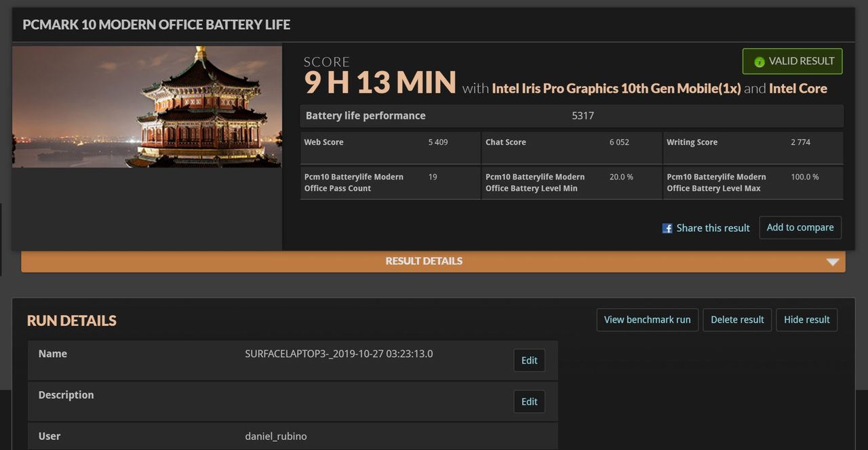868x450 pixels.
Task: Click the RUN DETAILS heading
Action: tap(72, 321)
